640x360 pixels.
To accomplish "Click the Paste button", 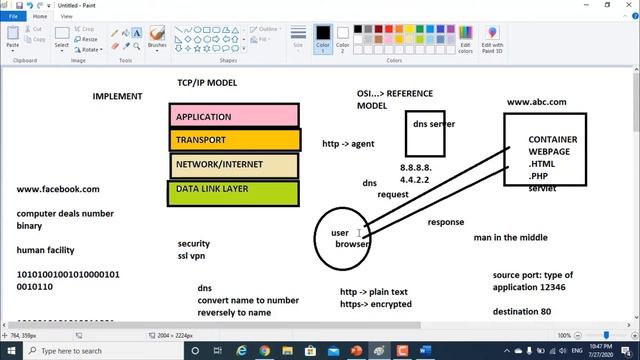I will pos(13,36).
